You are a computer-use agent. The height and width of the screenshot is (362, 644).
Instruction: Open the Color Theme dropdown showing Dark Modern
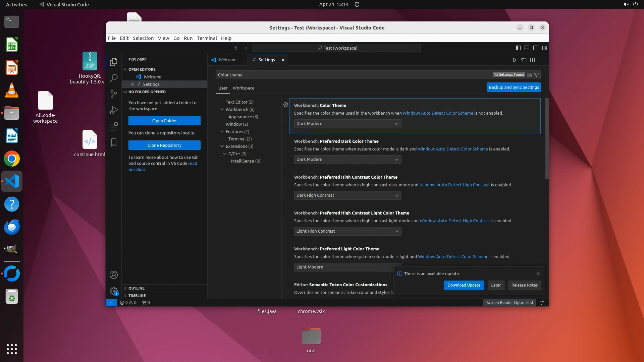(x=347, y=124)
